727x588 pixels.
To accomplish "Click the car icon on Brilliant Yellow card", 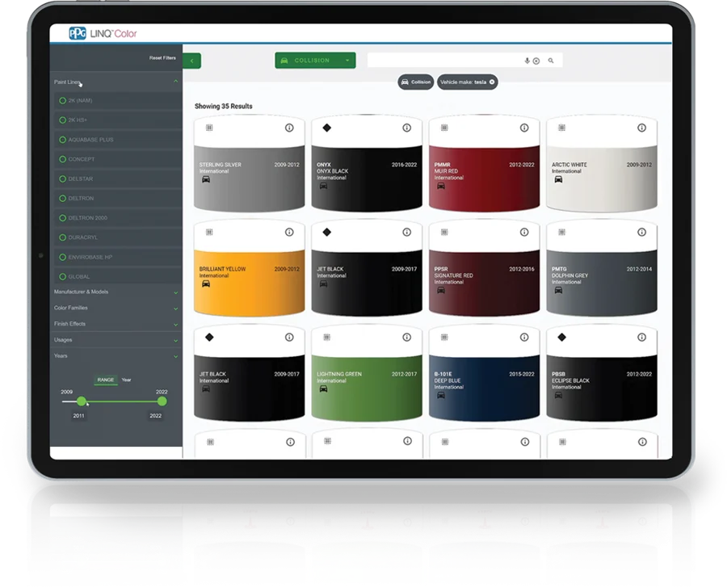I will [206, 283].
